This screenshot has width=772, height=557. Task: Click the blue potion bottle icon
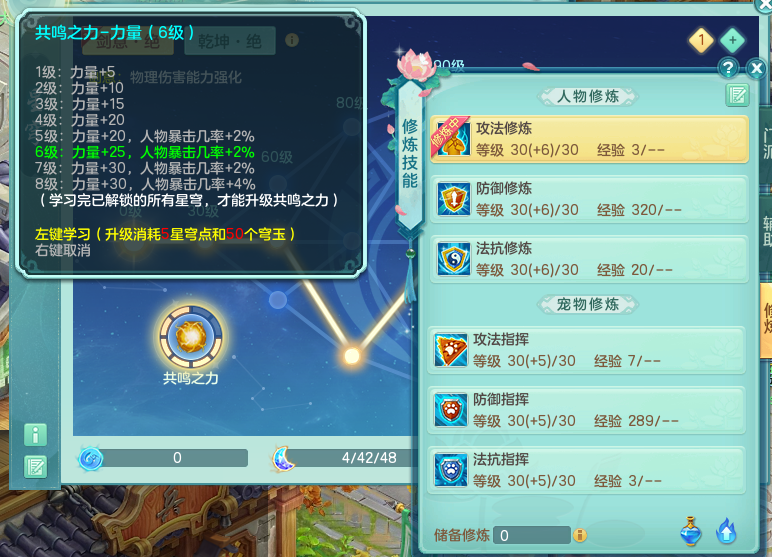click(690, 531)
